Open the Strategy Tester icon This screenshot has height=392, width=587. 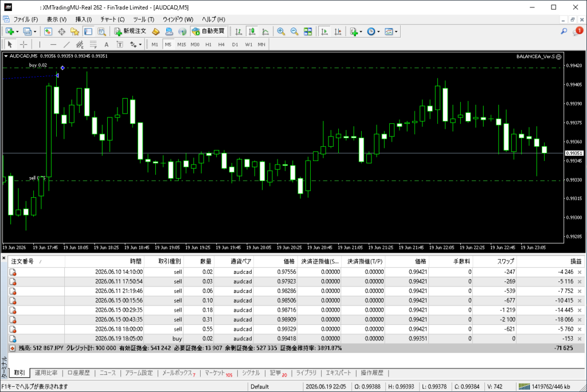[101, 32]
